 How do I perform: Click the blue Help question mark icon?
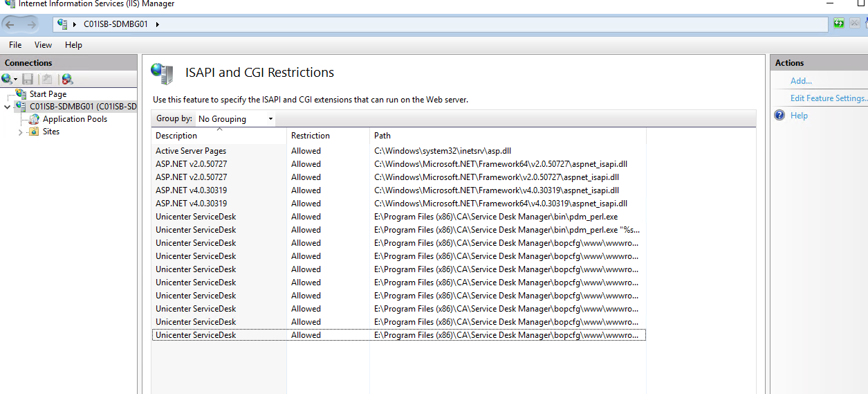point(779,115)
